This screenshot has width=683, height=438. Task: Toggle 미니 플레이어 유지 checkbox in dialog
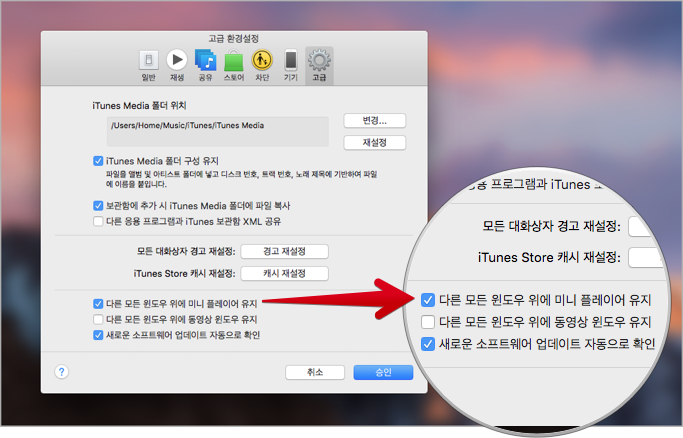pyautogui.click(x=98, y=303)
